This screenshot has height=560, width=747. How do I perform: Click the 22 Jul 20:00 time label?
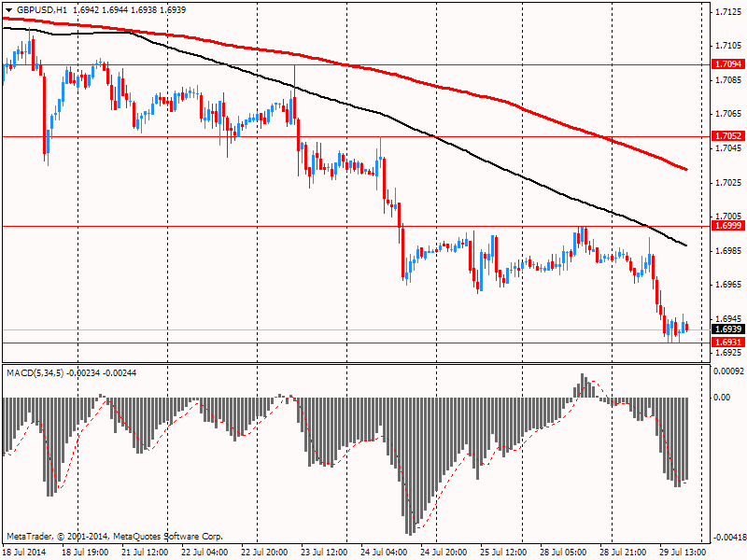pos(264,553)
